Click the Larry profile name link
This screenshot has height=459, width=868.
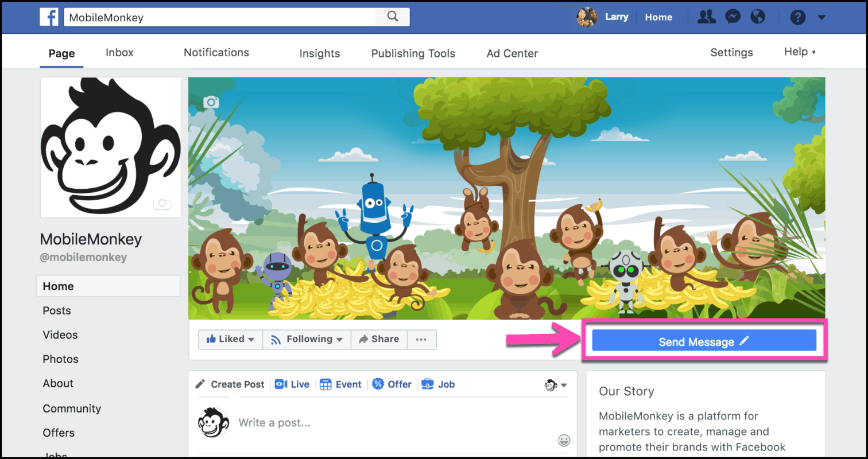(617, 17)
